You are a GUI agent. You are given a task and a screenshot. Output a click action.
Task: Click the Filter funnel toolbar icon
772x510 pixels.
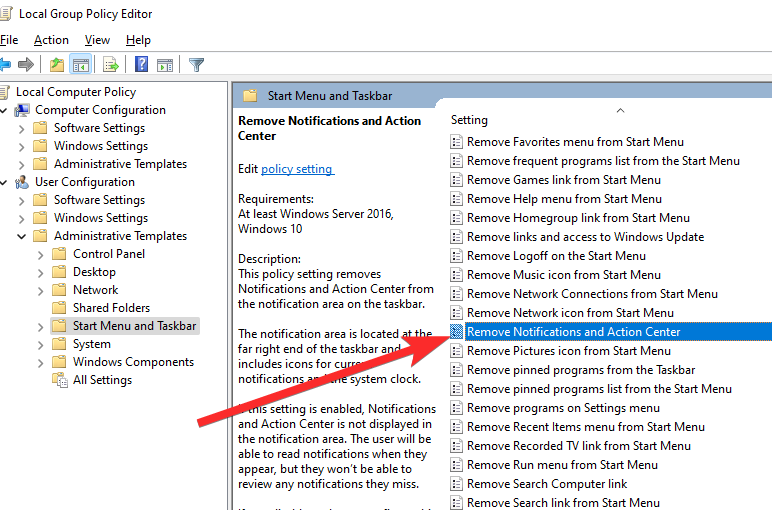tap(196, 64)
